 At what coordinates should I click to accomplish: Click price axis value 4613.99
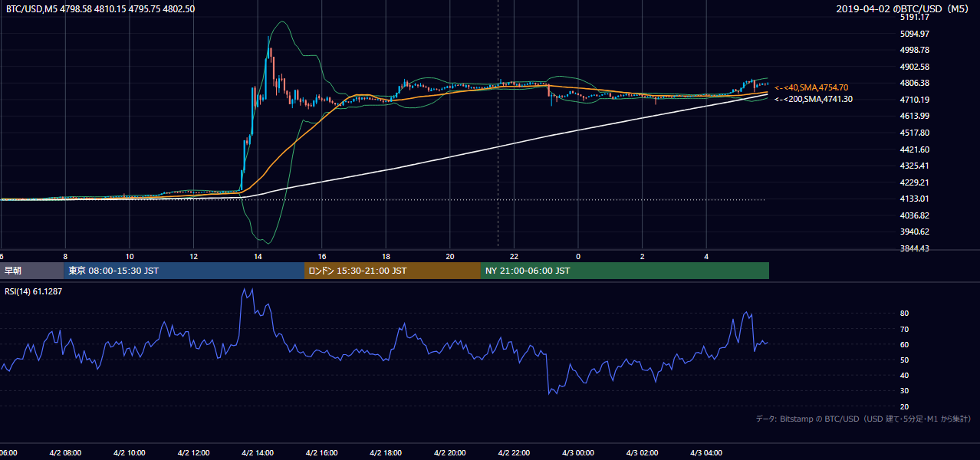coord(914,116)
